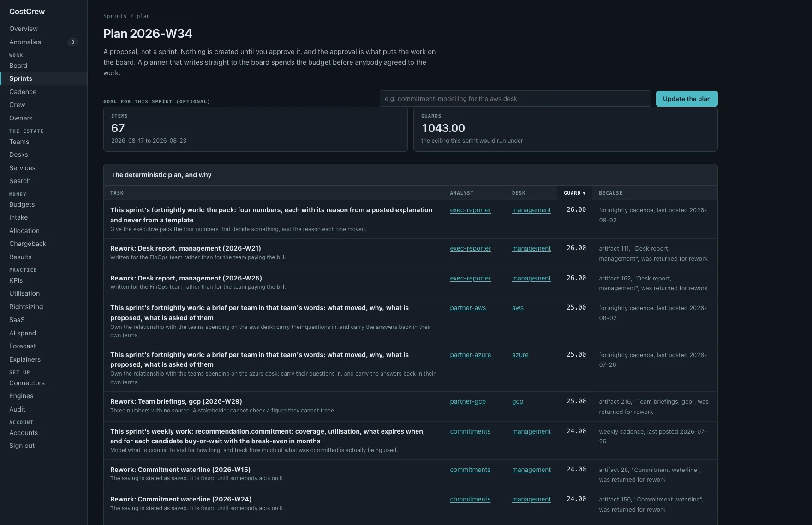Image resolution: width=812 pixels, height=525 pixels.
Task: Open the azure desk link
Action: (520, 355)
